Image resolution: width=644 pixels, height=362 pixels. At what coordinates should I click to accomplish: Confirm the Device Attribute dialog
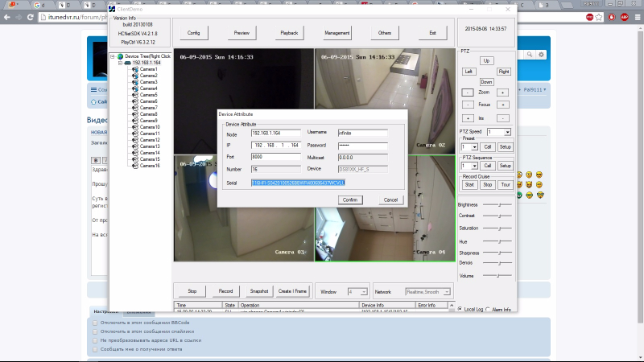[x=350, y=200]
